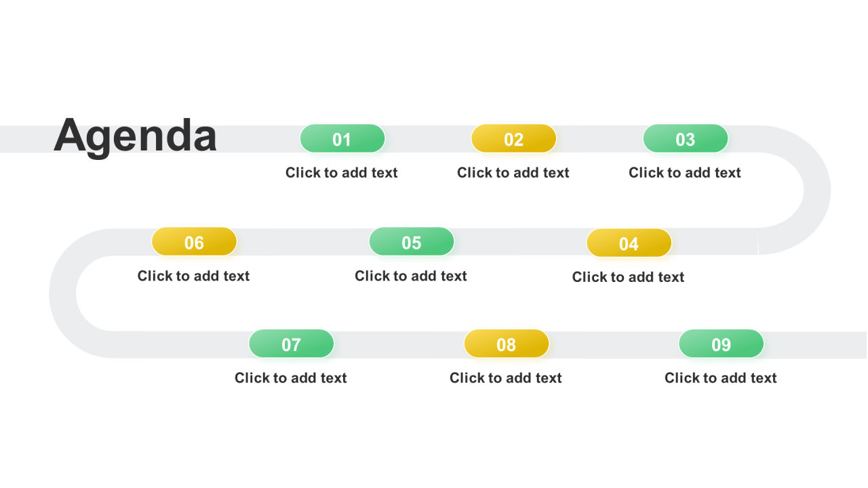Screen dimensions: 868x488
Task: Click the green 01 step badge
Action: coord(342,139)
